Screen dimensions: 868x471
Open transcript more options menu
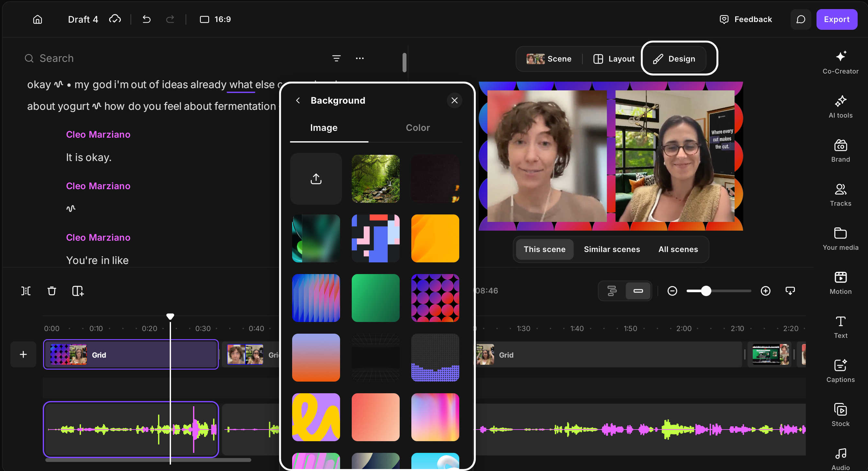pos(360,58)
